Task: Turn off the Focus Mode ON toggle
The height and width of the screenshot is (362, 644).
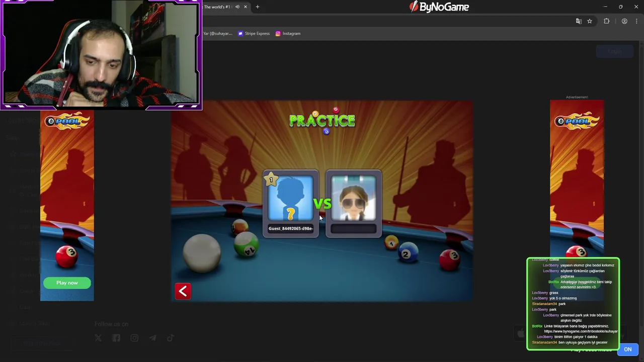Action: (x=627, y=349)
